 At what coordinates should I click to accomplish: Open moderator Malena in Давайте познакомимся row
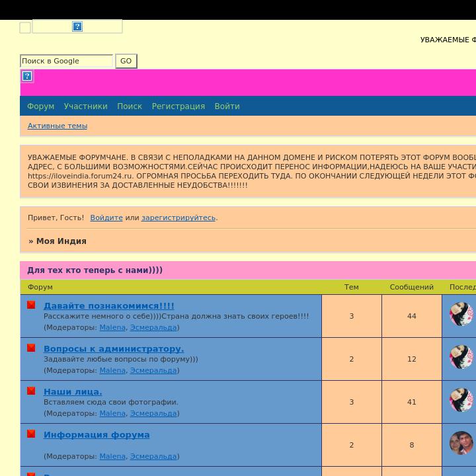pyautogui.click(x=112, y=327)
